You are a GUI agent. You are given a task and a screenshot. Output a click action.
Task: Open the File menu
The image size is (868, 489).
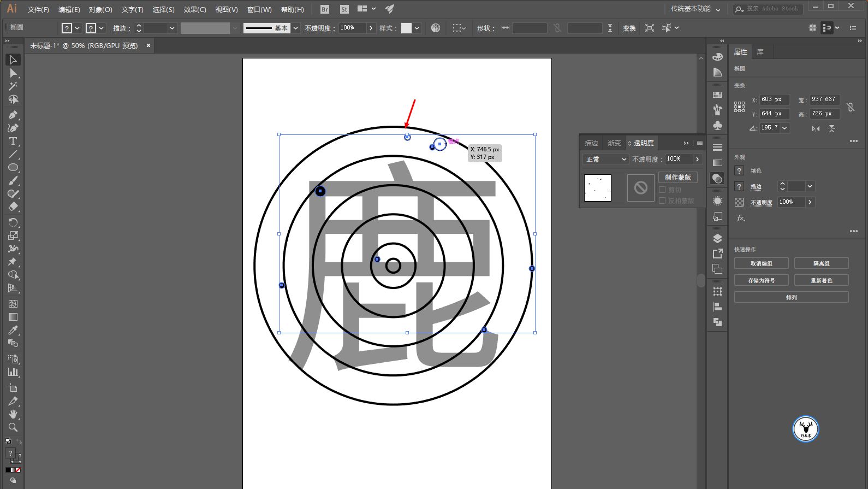click(x=38, y=9)
